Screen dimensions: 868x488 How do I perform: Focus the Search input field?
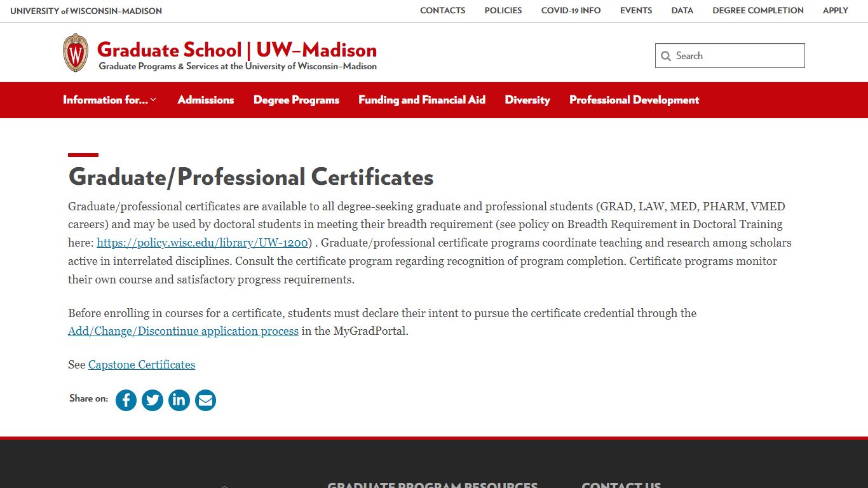pyautogui.click(x=730, y=56)
